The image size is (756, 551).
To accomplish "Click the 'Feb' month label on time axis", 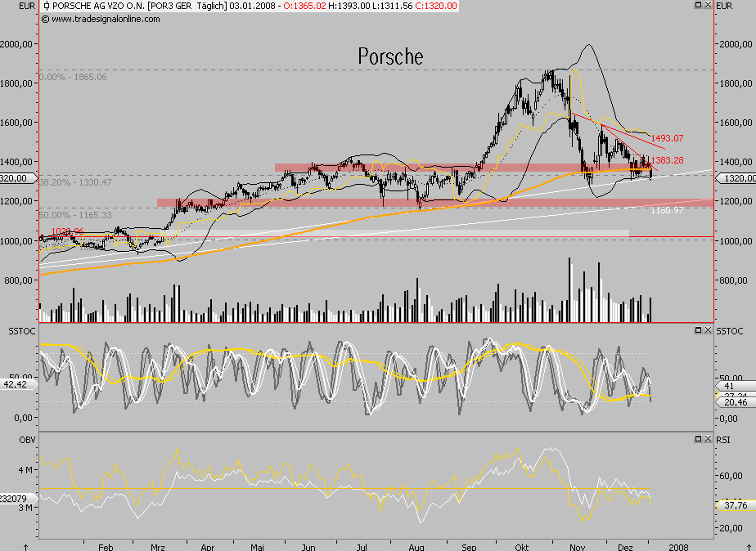I will coord(106,547).
